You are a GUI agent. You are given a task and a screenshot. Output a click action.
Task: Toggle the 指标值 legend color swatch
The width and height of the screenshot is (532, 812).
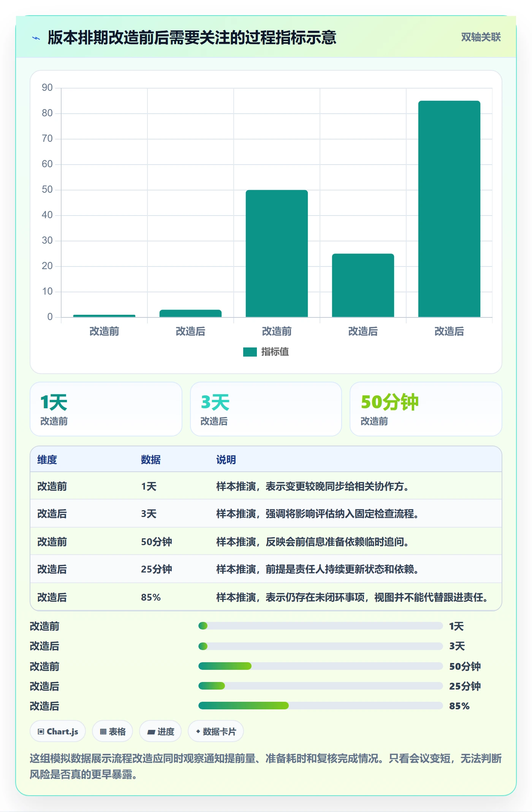point(250,352)
